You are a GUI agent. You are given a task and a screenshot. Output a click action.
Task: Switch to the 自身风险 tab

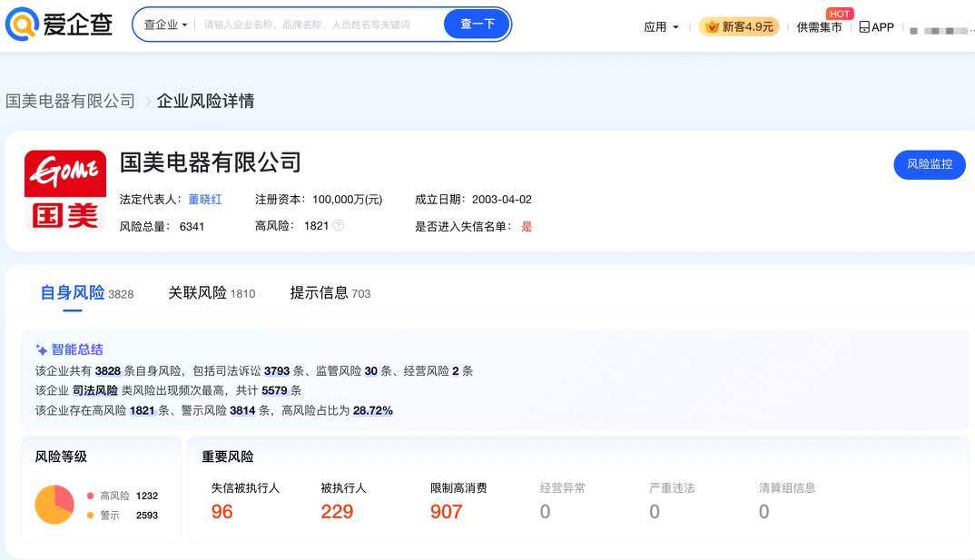pyautogui.click(x=73, y=292)
